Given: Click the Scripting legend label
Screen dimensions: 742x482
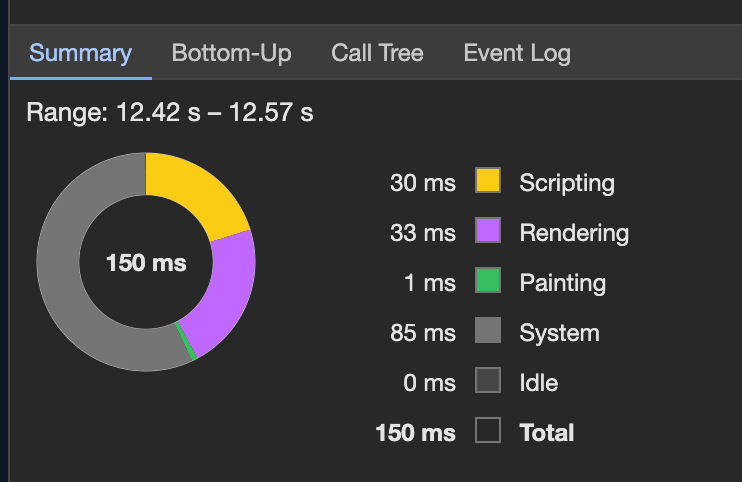Looking at the screenshot, I should (566, 182).
